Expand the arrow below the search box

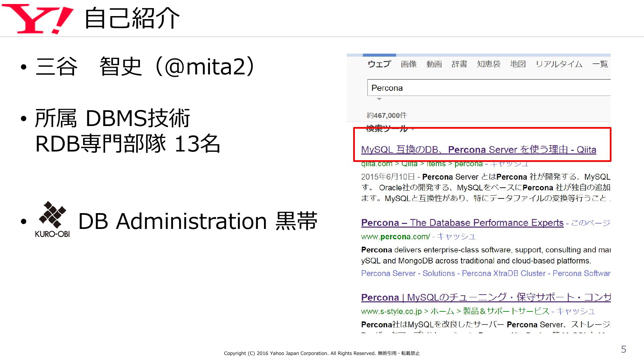tap(379, 99)
